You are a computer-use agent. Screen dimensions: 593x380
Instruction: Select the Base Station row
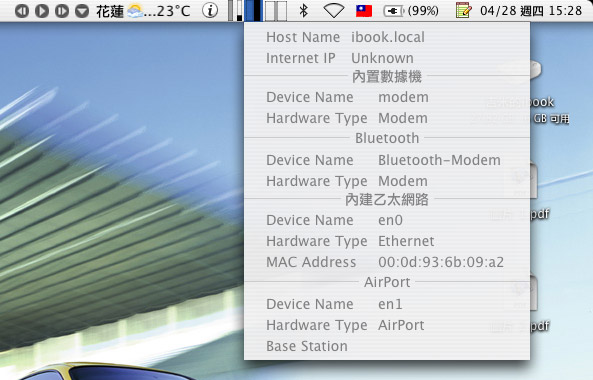point(387,346)
